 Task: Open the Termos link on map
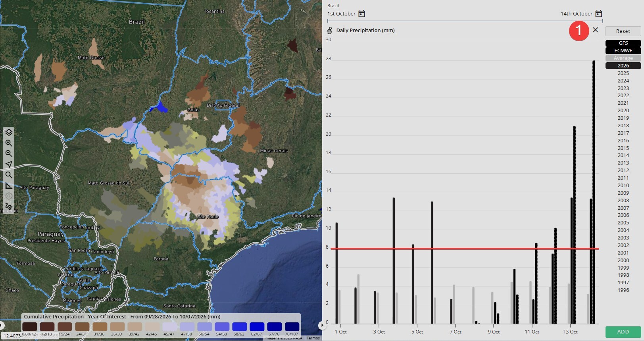pyautogui.click(x=313, y=338)
